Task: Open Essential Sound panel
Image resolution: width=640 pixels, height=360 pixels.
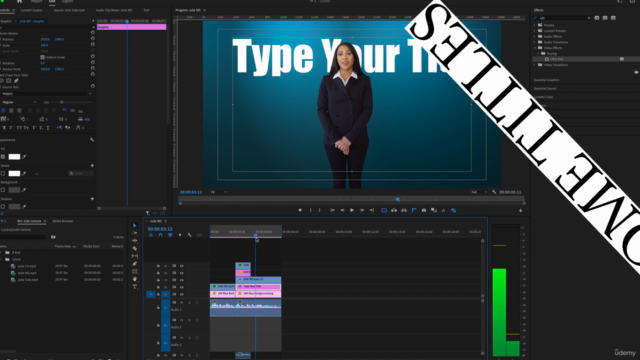Action: [x=545, y=88]
